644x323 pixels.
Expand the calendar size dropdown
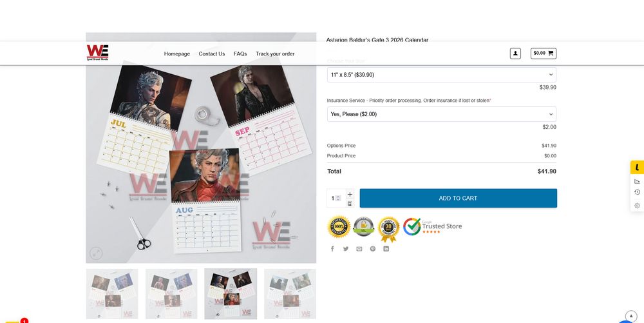[442, 75]
